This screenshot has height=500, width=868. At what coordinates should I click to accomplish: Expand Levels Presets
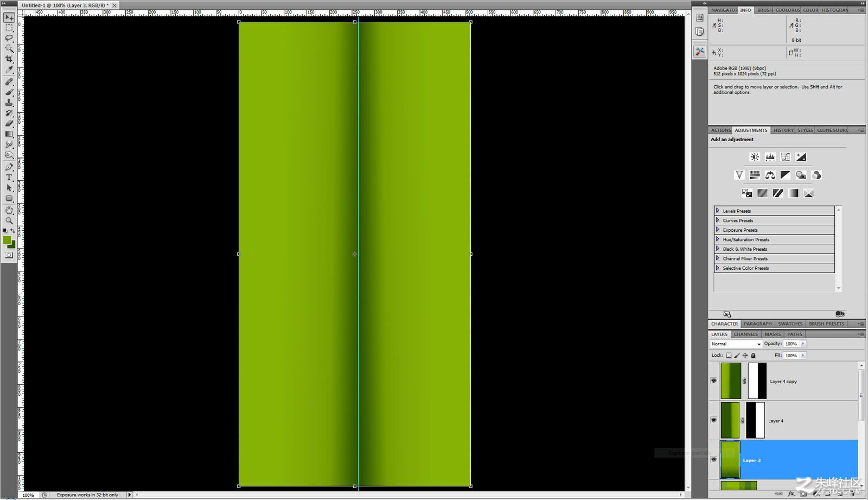(717, 211)
